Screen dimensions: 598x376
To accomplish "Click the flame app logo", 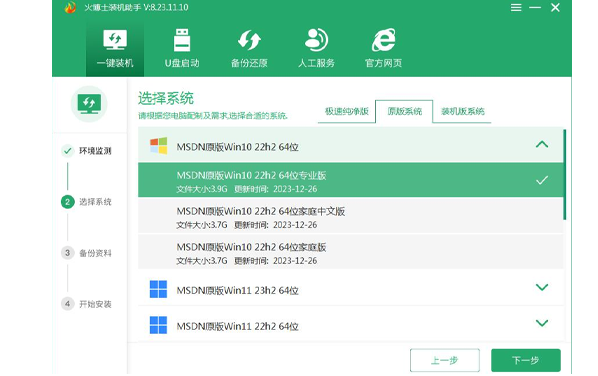I will coord(70,7).
